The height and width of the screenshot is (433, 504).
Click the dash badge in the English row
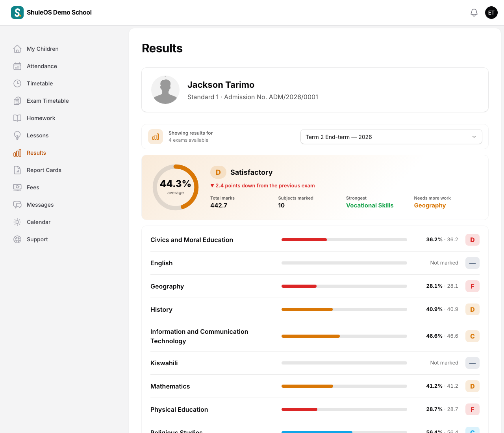(x=472, y=263)
